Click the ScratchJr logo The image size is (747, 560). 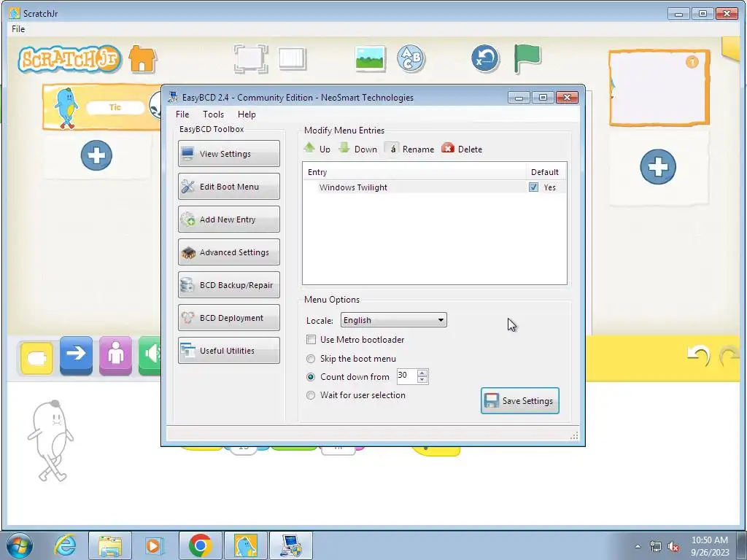coord(69,59)
